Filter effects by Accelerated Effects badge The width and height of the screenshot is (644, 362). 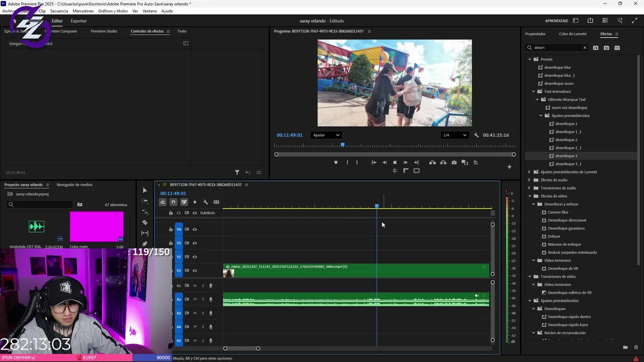(x=596, y=48)
